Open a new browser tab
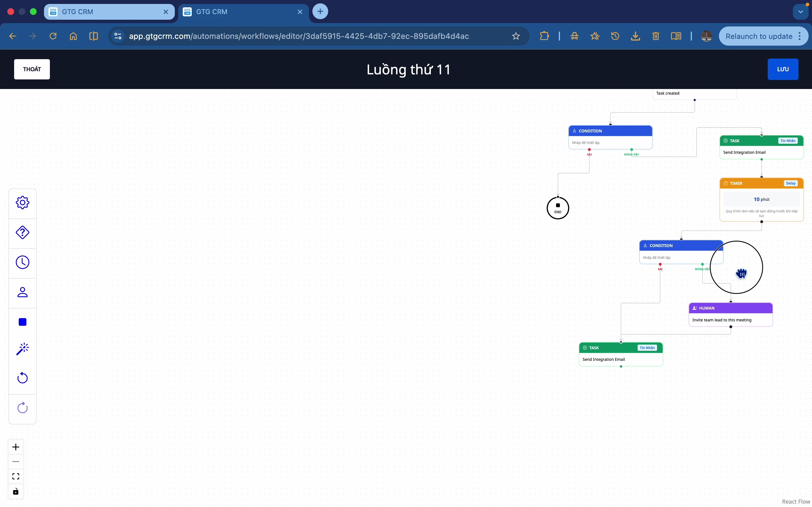The width and height of the screenshot is (812, 507). [320, 12]
